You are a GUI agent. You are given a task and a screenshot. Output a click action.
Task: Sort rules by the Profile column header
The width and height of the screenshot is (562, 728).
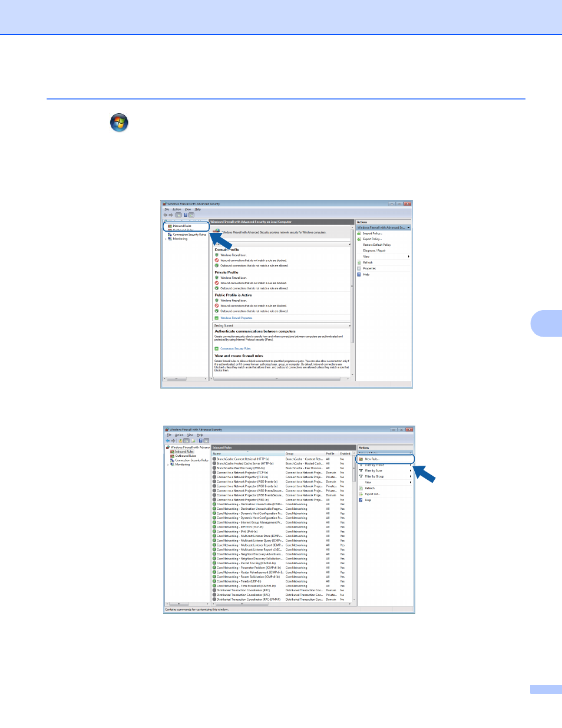(332, 453)
